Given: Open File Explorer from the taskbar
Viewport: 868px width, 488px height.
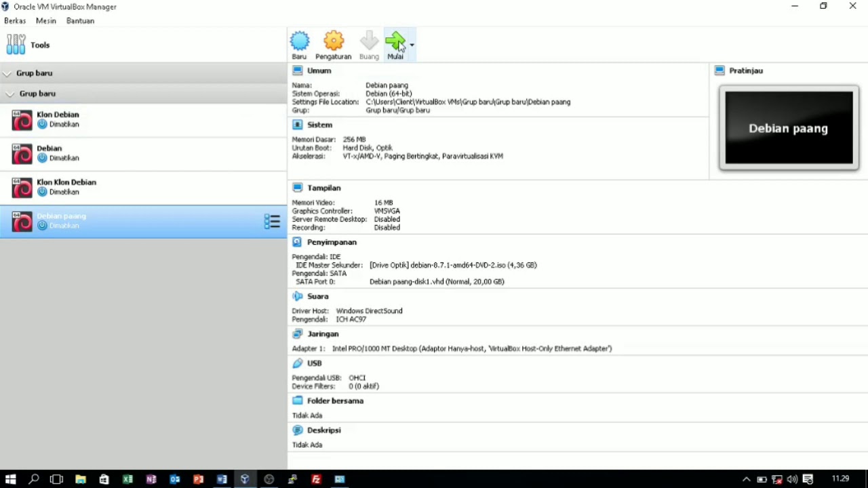Looking at the screenshot, I should [81, 479].
